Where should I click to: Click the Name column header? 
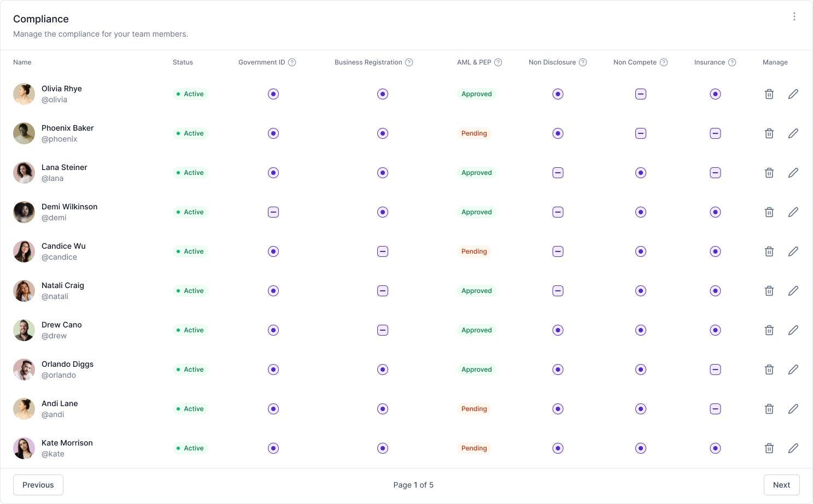(22, 62)
